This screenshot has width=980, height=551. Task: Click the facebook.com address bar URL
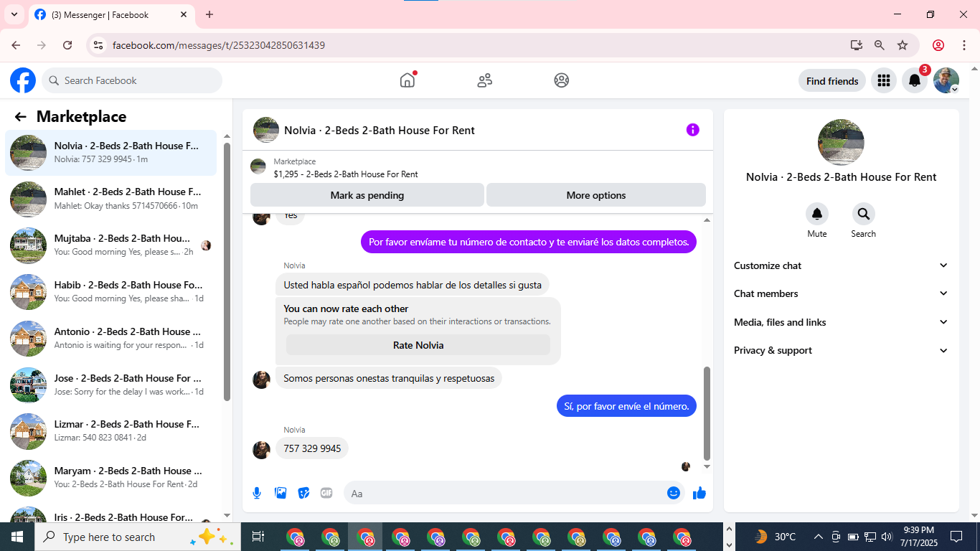coord(219,45)
